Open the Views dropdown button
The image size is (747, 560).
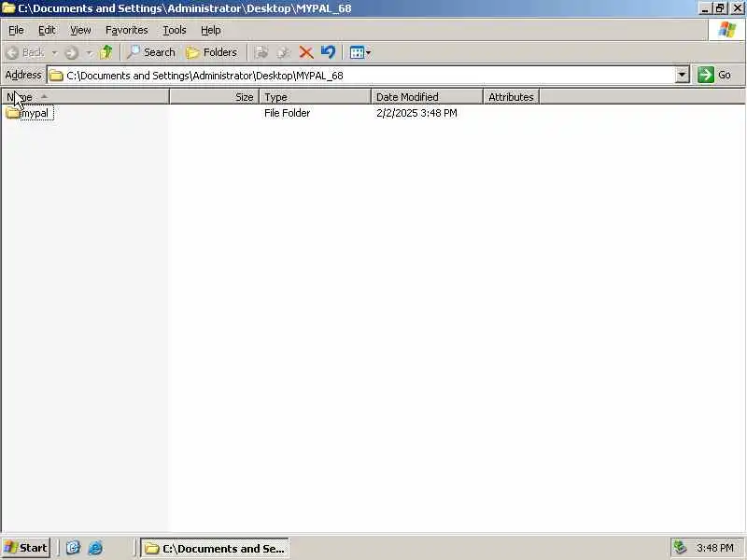coord(360,52)
